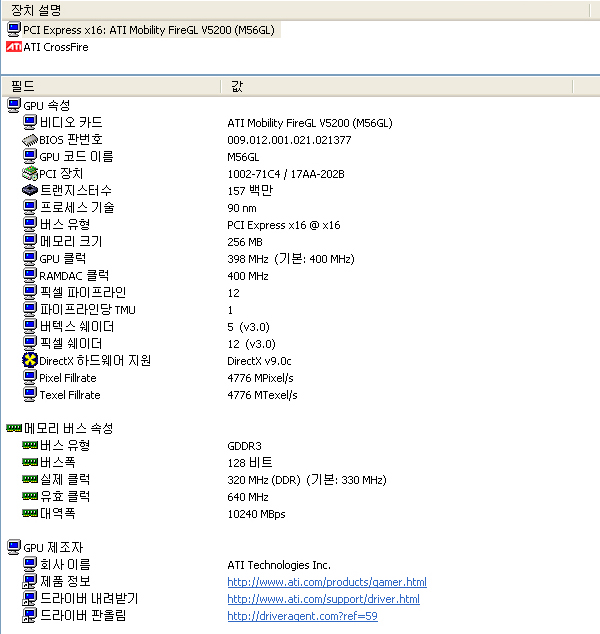Screen dimensions: 600x634
Task: Click the value ATI Technologies Inc.
Action: pos(279,564)
